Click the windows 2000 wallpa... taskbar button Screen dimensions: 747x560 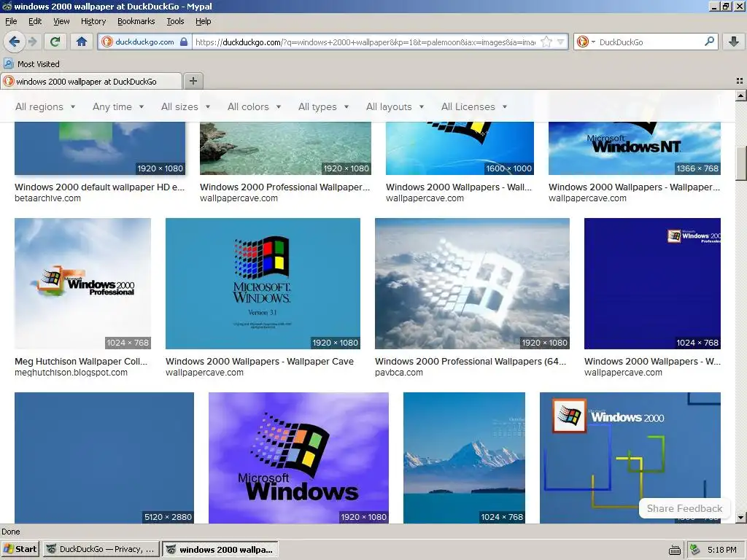[220, 549]
